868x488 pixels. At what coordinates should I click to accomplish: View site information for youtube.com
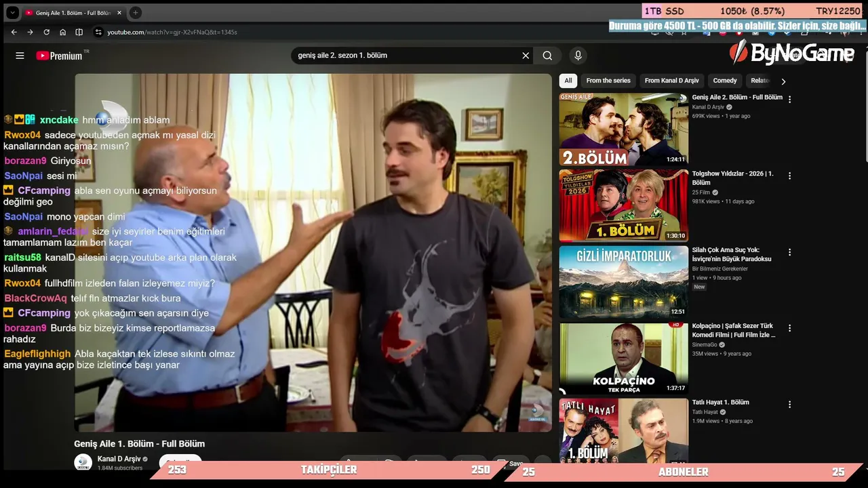98,32
